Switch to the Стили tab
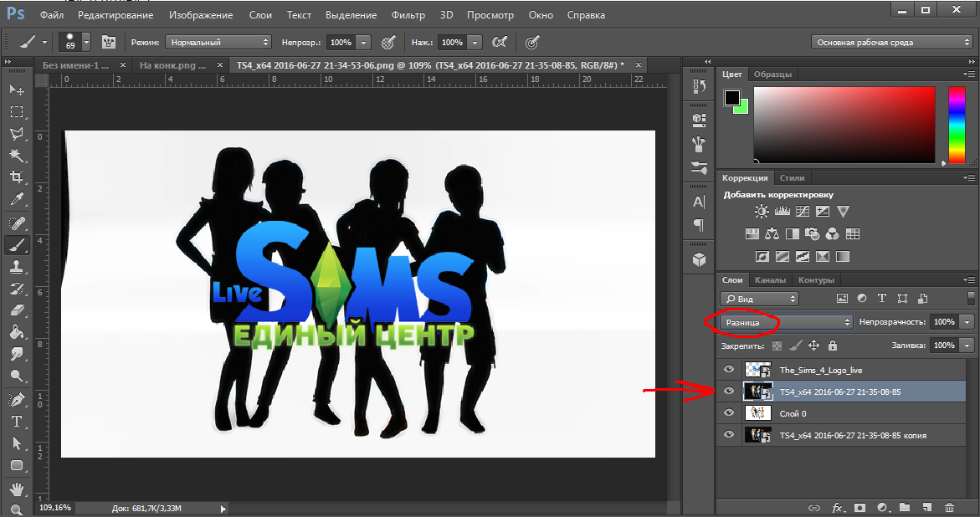Viewport: 980px width, 517px height. click(x=792, y=178)
